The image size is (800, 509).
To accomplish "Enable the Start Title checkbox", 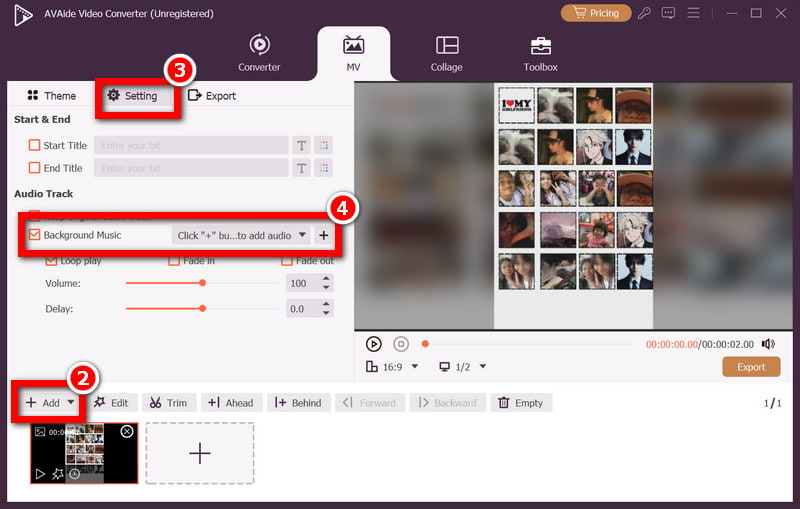I will tap(35, 145).
